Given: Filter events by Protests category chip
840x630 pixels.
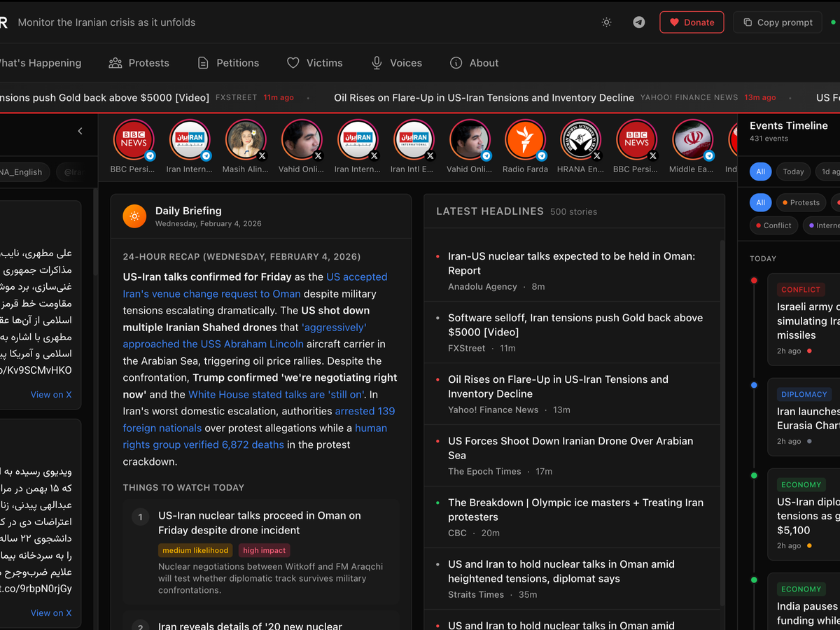Looking at the screenshot, I should [800, 203].
